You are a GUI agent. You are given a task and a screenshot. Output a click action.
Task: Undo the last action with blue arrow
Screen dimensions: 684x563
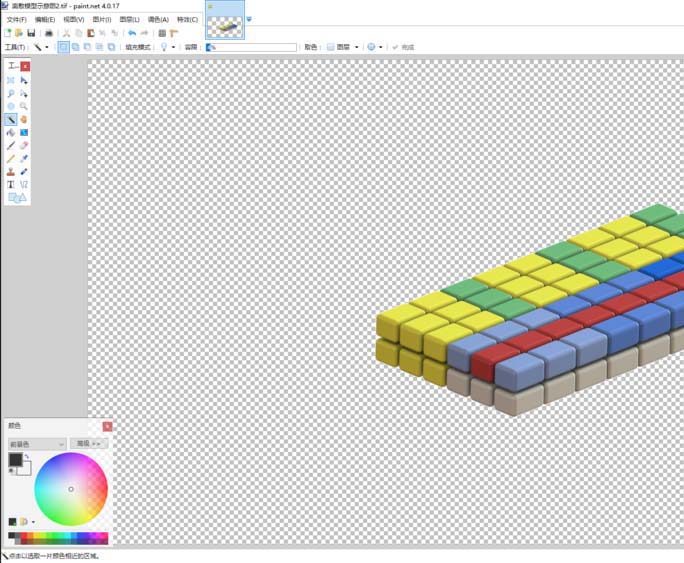tap(132, 33)
